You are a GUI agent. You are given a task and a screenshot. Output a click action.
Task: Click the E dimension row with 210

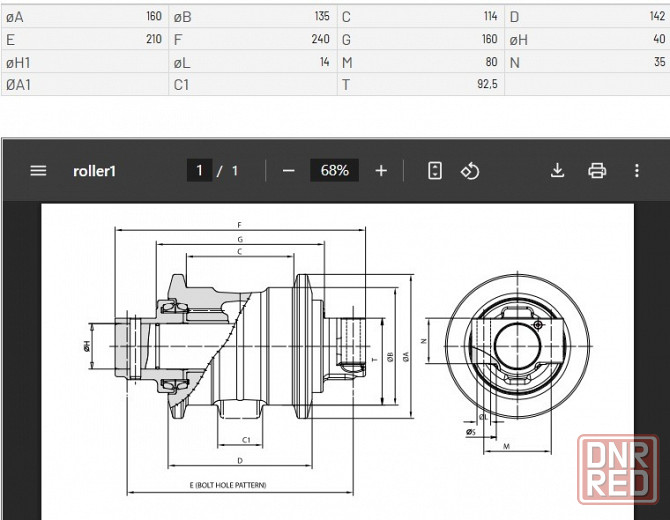[84, 40]
